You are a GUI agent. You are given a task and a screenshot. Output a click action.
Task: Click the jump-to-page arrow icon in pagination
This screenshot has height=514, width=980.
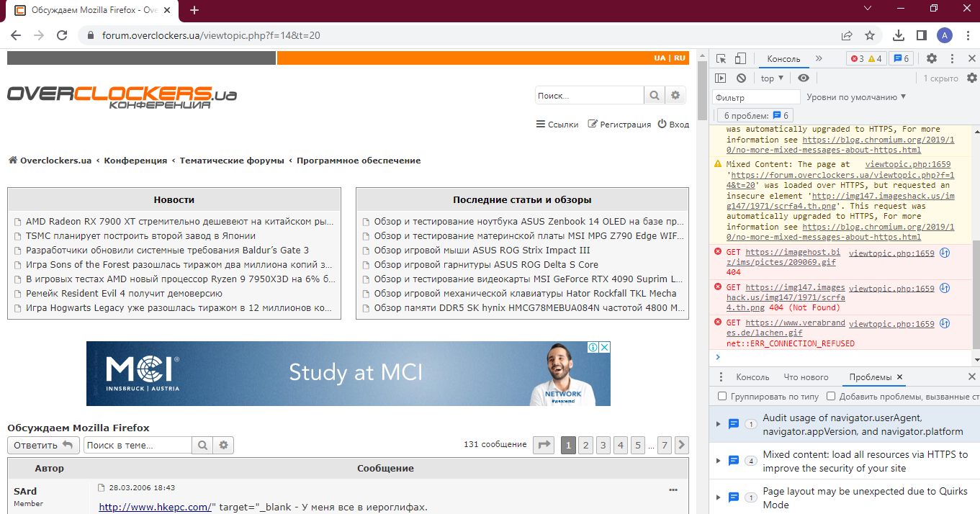(x=544, y=445)
